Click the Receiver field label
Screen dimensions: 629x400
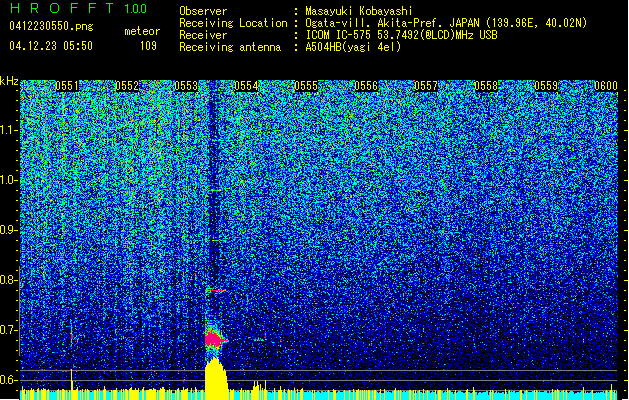pos(203,35)
